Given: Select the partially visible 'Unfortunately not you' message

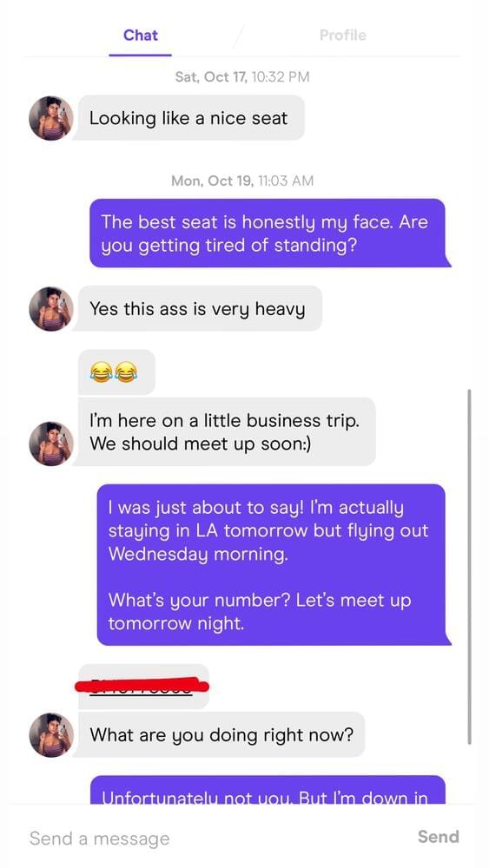Looking at the screenshot, I should click(x=268, y=790).
